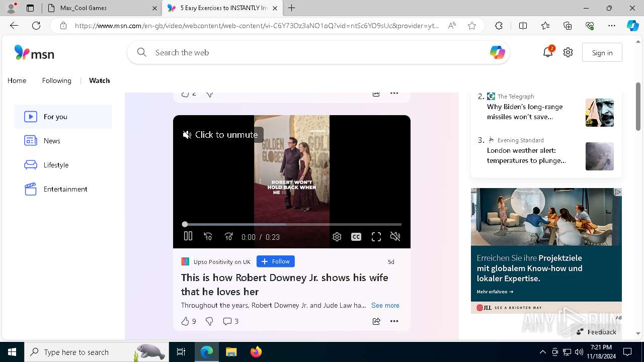
Task: Show hidden system tray icons
Action: click(542, 352)
